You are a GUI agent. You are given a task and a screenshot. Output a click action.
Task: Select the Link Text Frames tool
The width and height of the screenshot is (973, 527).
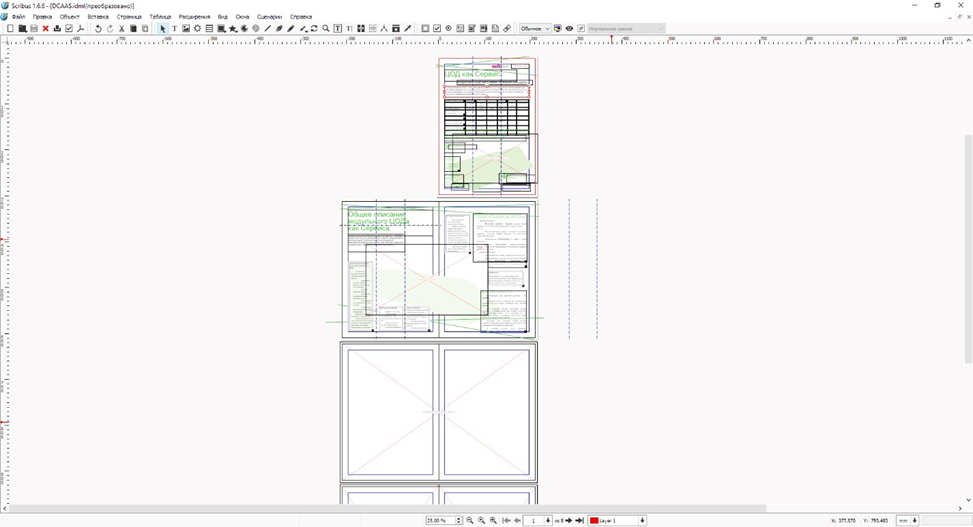coord(361,29)
